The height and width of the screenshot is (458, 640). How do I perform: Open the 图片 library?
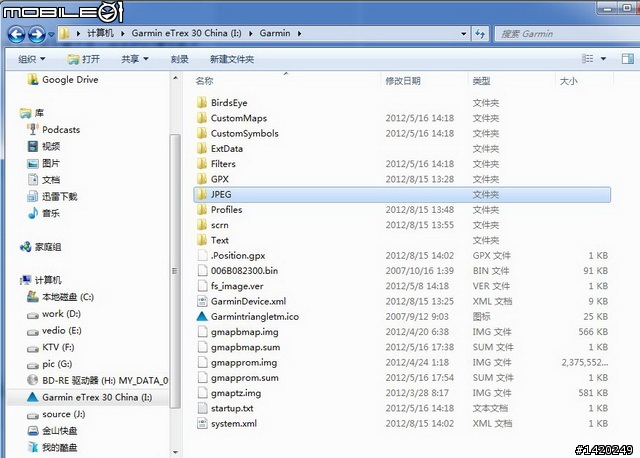click(x=44, y=163)
